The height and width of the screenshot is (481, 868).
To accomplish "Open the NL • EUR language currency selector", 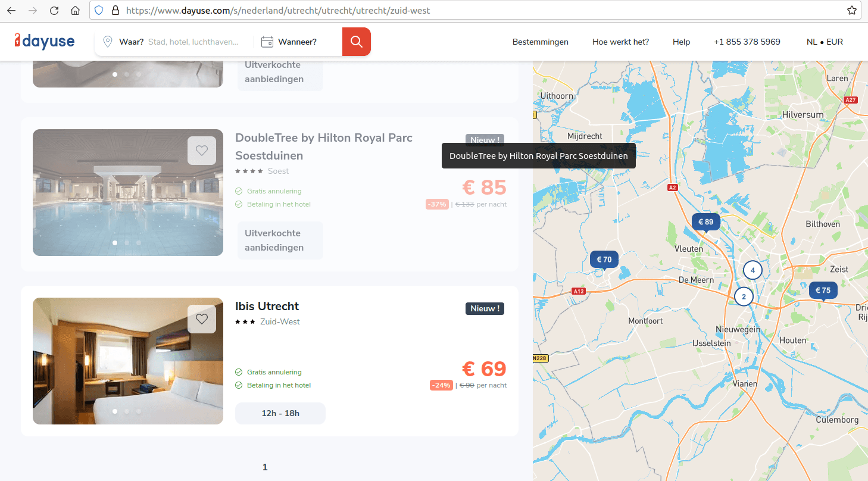I will point(825,42).
